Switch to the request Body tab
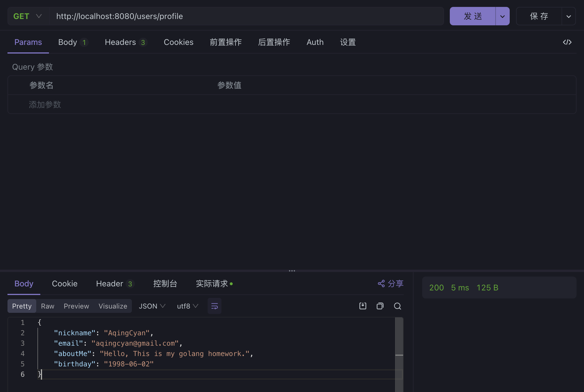This screenshot has width=584, height=392. click(73, 42)
